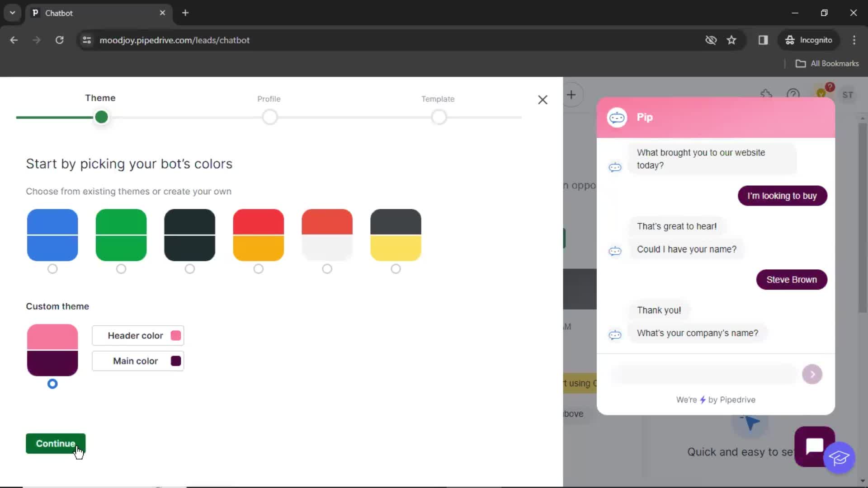868x488 pixels.
Task: Click the Profile step marker circle
Action: click(x=270, y=117)
